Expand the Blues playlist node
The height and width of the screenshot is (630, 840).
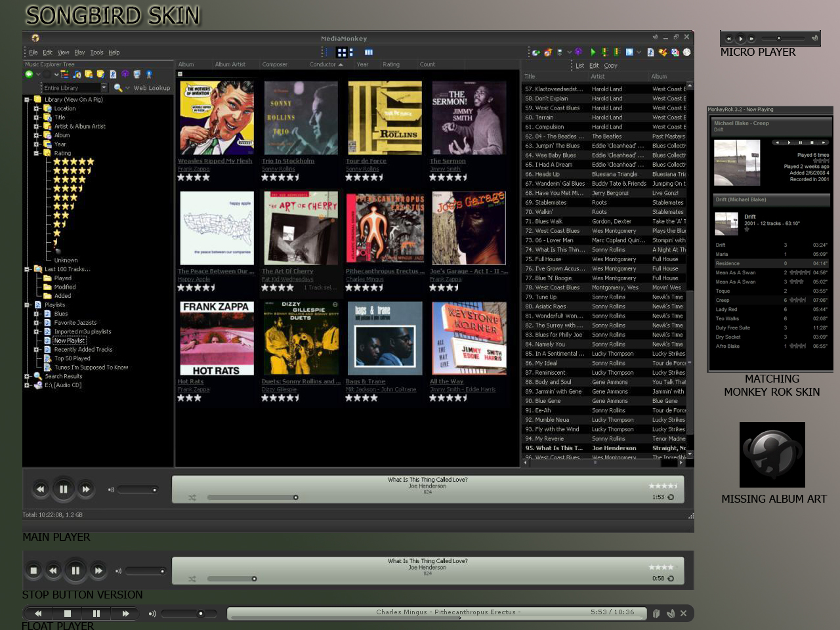[37, 314]
